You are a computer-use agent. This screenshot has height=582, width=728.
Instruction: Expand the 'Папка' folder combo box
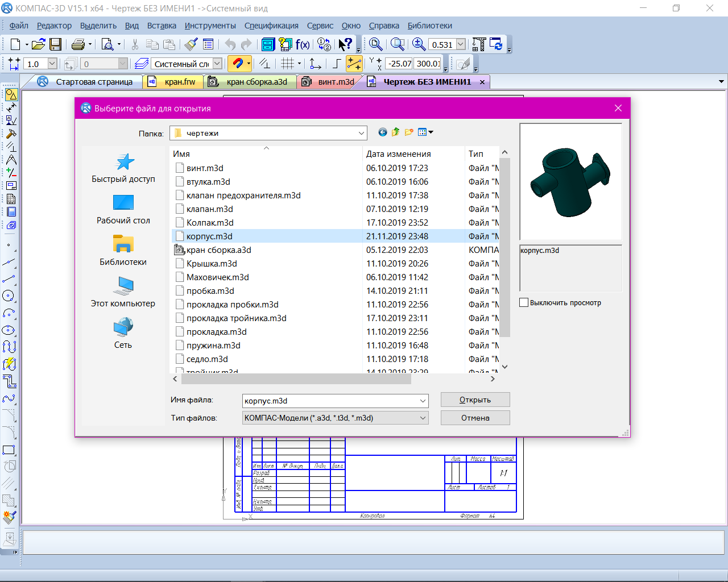point(361,133)
